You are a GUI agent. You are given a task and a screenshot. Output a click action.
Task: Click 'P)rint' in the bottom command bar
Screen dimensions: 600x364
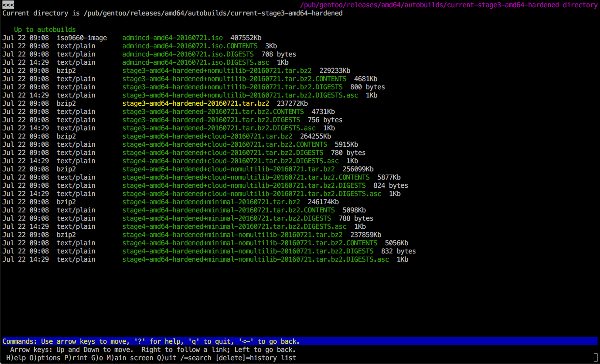click(x=76, y=358)
